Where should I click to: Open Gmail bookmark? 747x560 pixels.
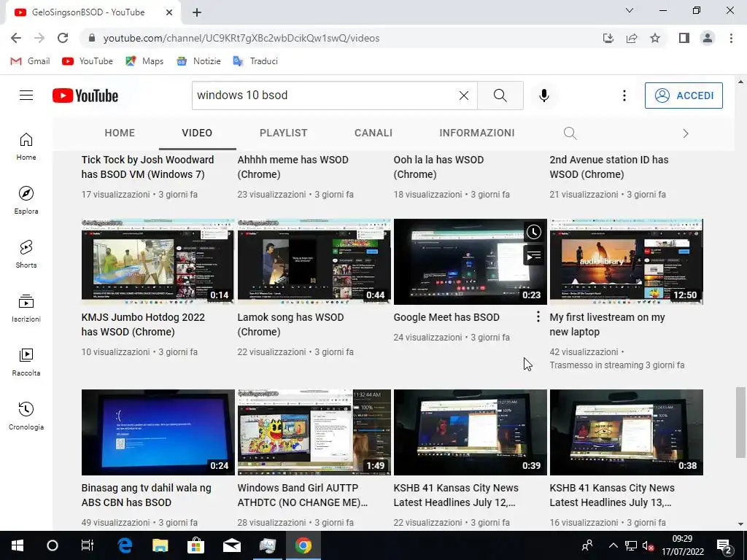tap(30, 61)
